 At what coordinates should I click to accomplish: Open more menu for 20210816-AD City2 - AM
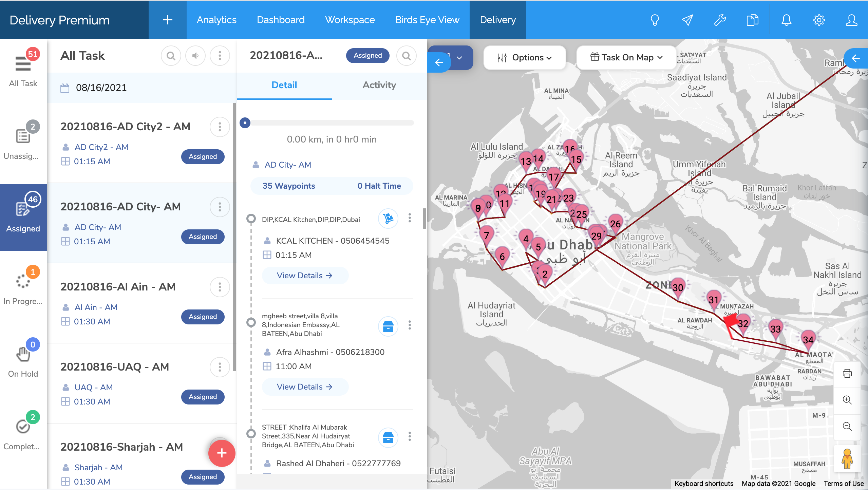tap(220, 127)
